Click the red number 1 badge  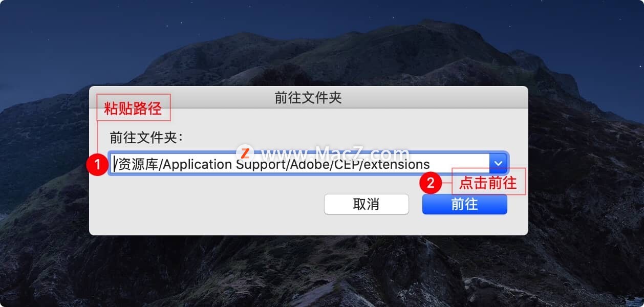coord(96,165)
